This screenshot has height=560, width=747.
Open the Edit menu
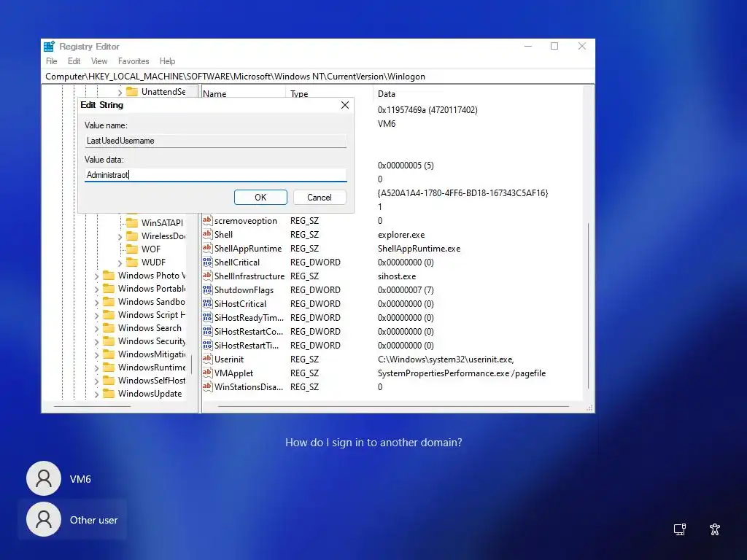coord(74,61)
